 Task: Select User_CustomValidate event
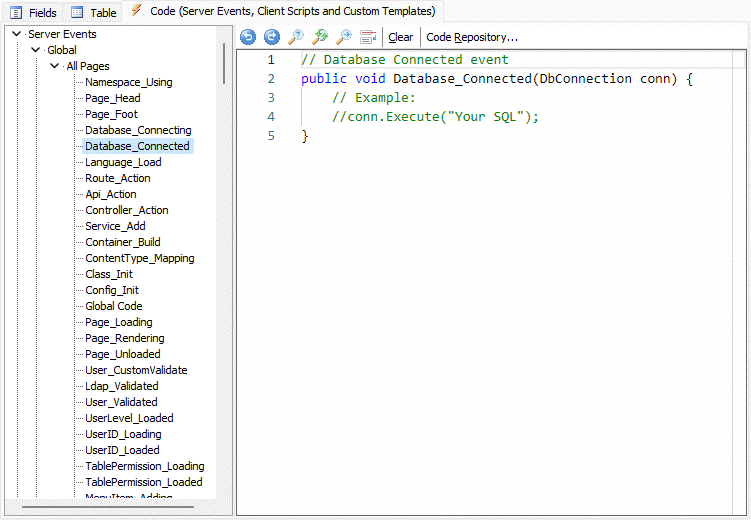(x=136, y=370)
